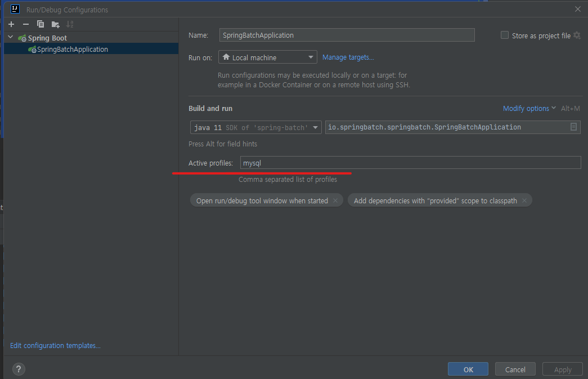
Task: Open the Manage targets link
Action: click(x=348, y=57)
